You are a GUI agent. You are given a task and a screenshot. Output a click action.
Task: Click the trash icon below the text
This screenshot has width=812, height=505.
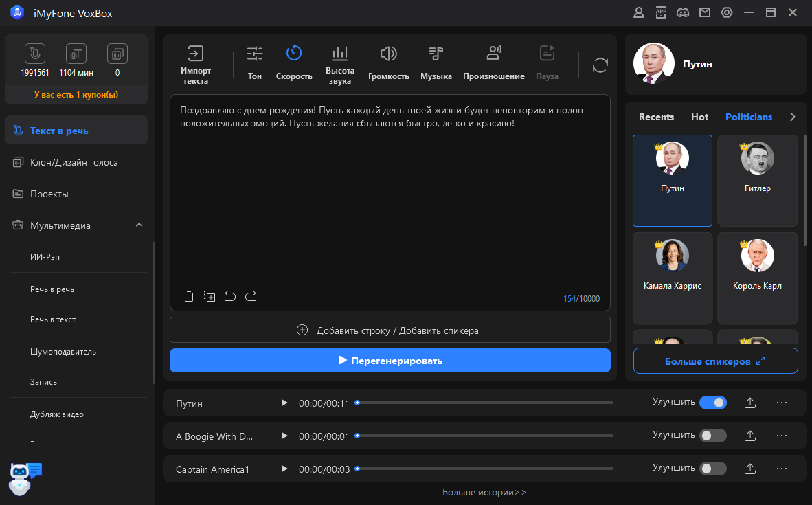coord(188,296)
